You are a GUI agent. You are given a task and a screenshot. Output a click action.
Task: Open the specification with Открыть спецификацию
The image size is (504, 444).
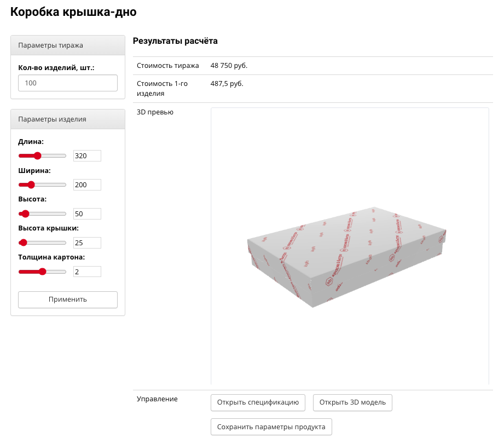257,402
